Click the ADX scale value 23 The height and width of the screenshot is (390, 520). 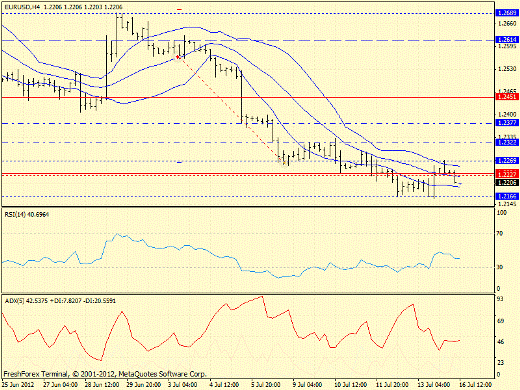500,362
